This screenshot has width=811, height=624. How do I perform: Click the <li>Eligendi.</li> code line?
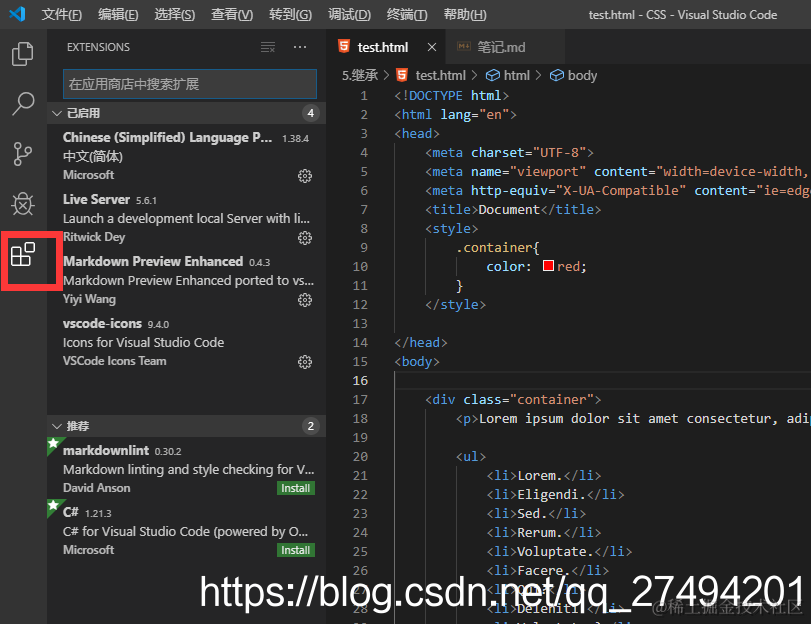pyautogui.click(x=555, y=495)
